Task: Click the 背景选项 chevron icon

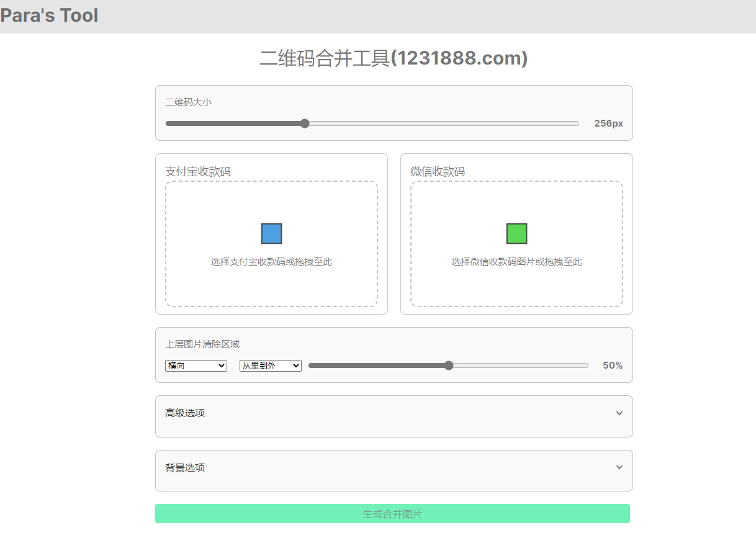Action: [618, 467]
